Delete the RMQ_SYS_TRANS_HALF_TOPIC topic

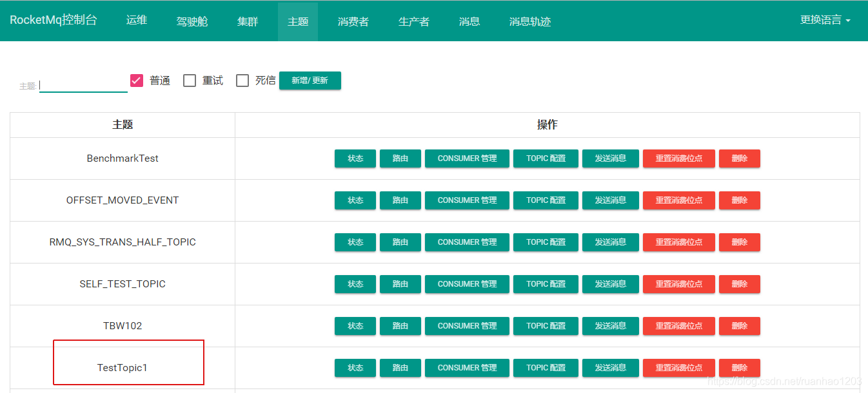740,242
